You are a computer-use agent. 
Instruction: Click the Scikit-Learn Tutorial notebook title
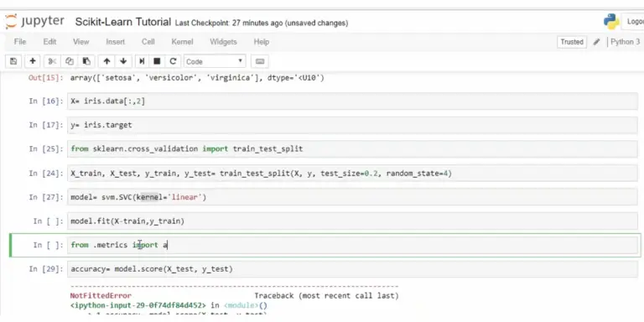tap(122, 22)
